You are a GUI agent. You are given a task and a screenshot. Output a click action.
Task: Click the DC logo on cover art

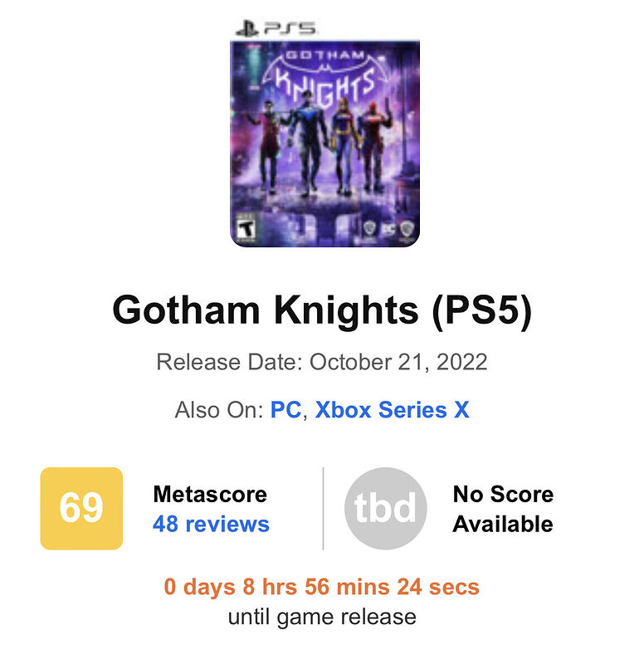pyautogui.click(x=388, y=229)
